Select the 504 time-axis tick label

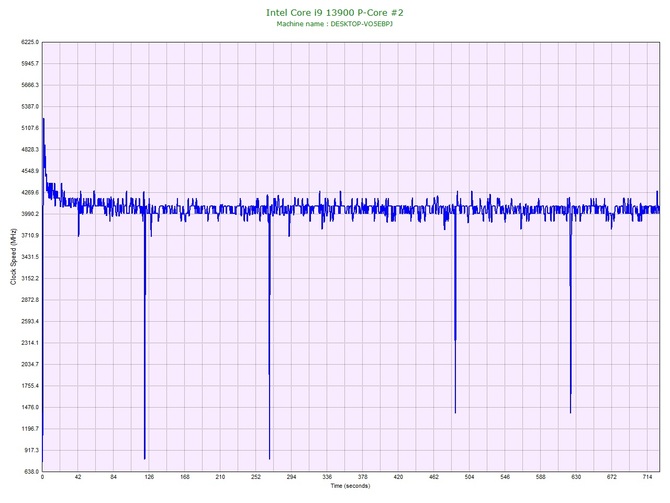(470, 477)
